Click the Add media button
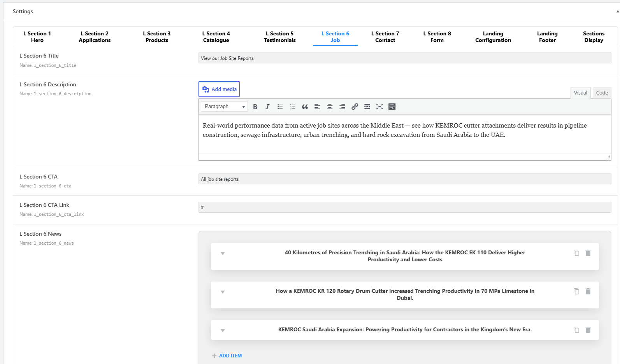The width and height of the screenshot is (620, 364). click(x=219, y=89)
